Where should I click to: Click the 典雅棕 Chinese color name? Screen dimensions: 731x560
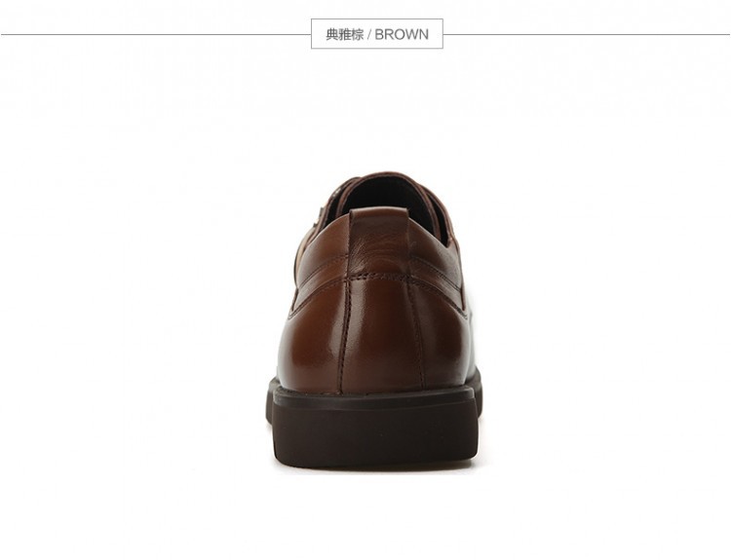pos(344,34)
